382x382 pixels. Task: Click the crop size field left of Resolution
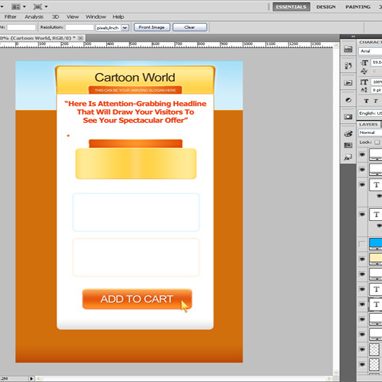click(21, 27)
